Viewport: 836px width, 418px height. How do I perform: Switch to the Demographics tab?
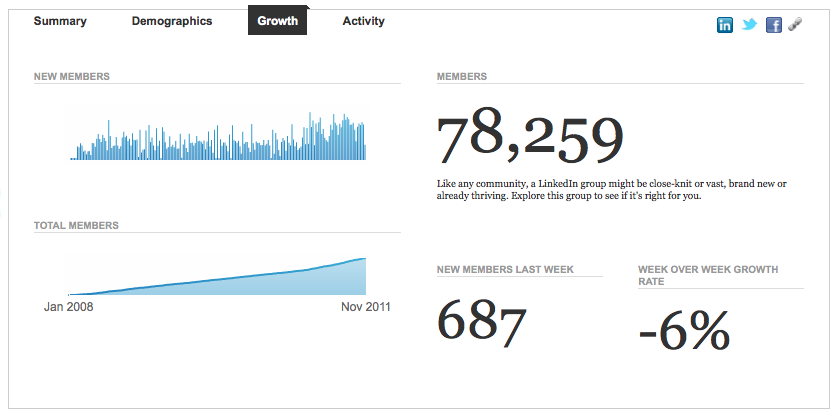pyautogui.click(x=172, y=21)
